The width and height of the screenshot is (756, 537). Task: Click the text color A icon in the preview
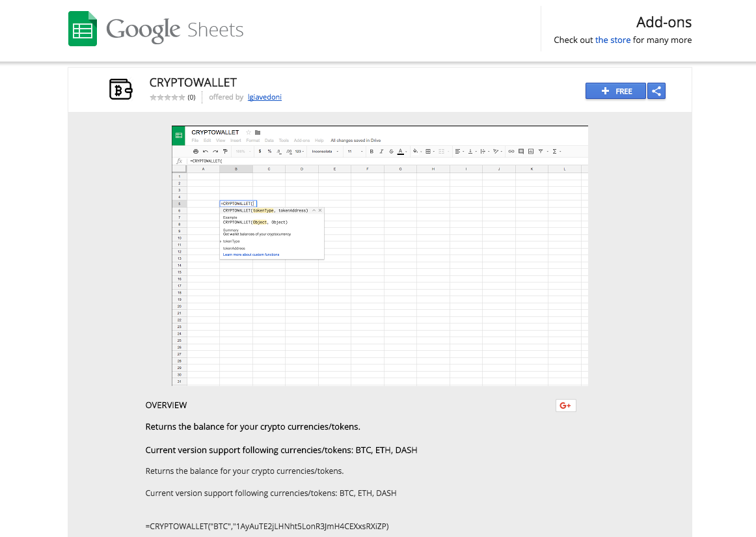click(x=401, y=152)
